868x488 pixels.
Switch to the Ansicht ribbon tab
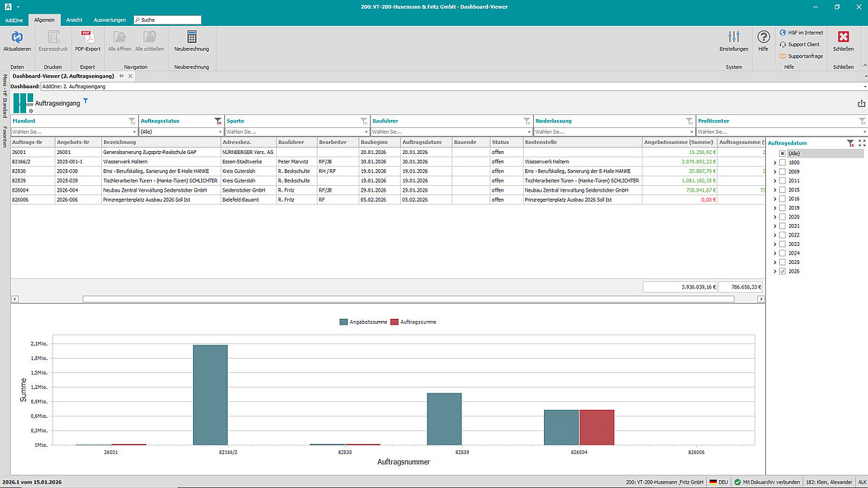[x=74, y=20]
